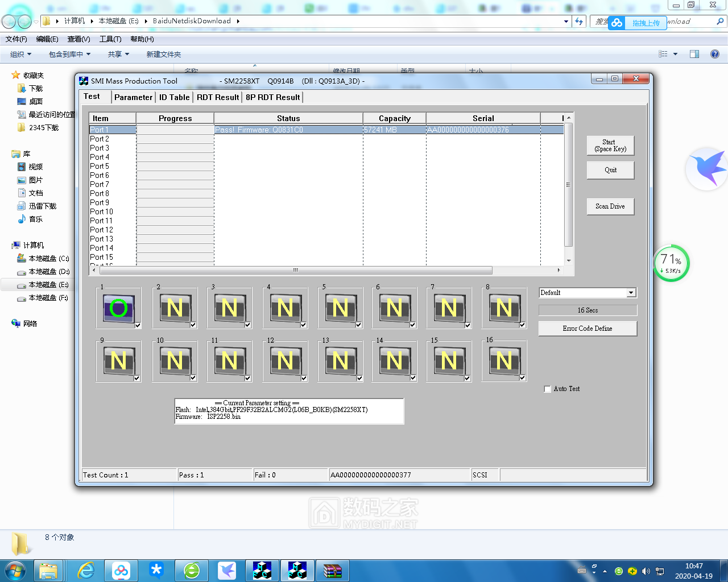Click the Quit button
The height and width of the screenshot is (582, 728).
coord(610,170)
